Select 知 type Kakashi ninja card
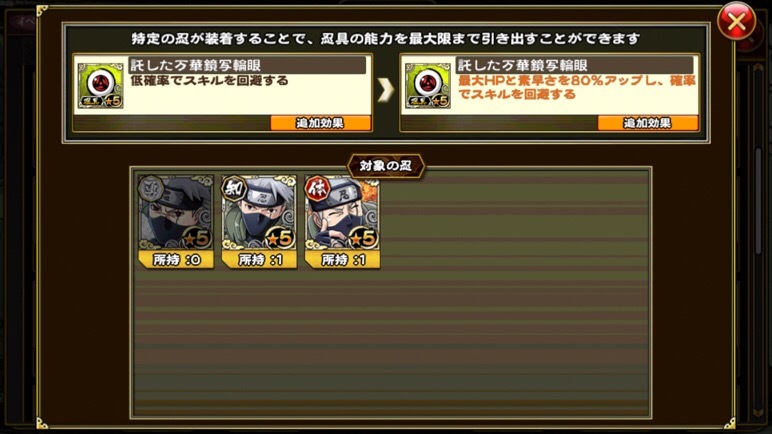772x434 pixels. [259, 221]
